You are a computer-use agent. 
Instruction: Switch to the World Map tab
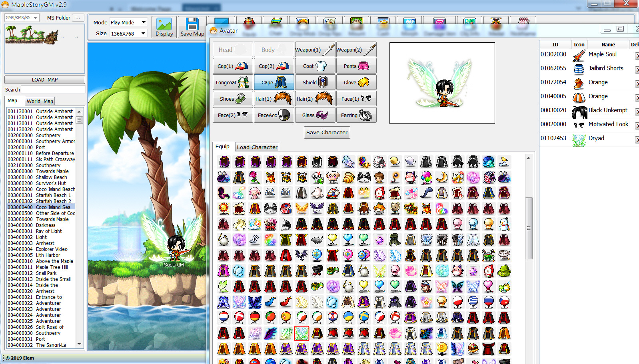(x=40, y=101)
